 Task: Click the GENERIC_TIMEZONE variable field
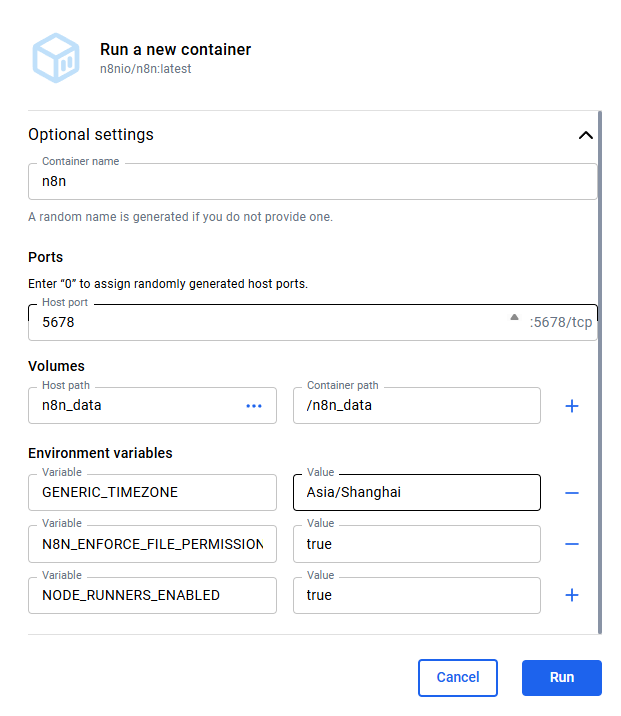coord(152,493)
